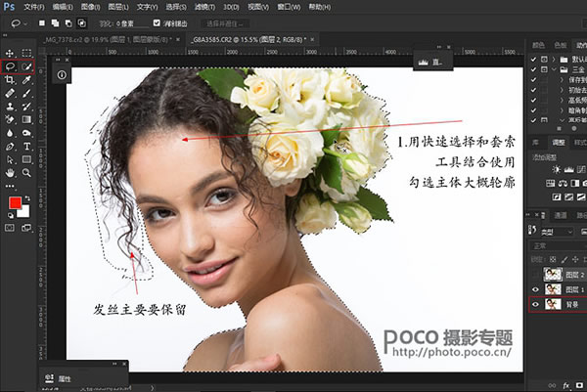
Task: Open layer styles fx button
Action: [566, 384]
